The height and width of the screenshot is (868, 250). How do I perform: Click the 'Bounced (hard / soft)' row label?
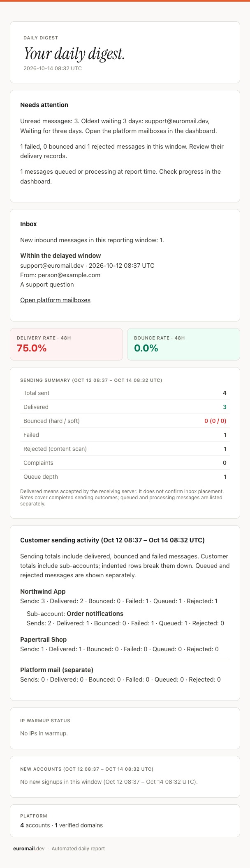coord(51,421)
